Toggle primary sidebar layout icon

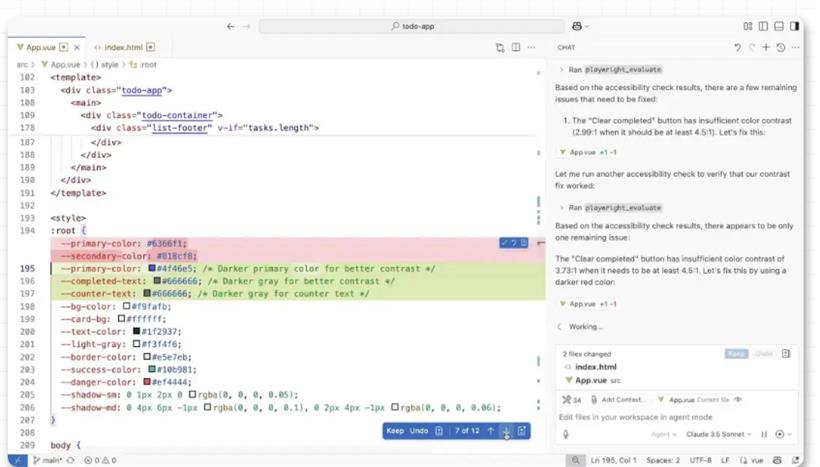764,26
